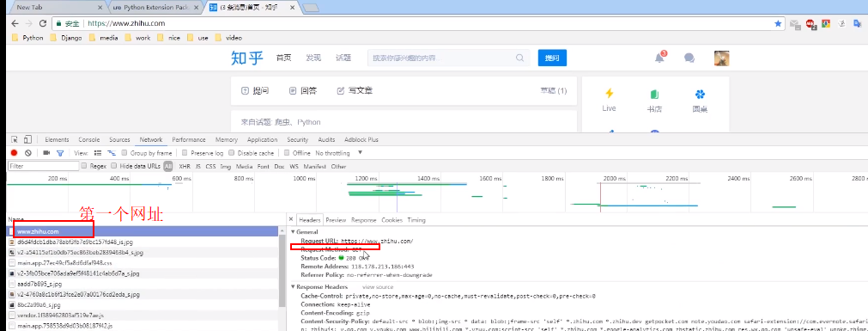Open the Security panel tab
This screenshot has width=868, height=331.
(298, 140)
